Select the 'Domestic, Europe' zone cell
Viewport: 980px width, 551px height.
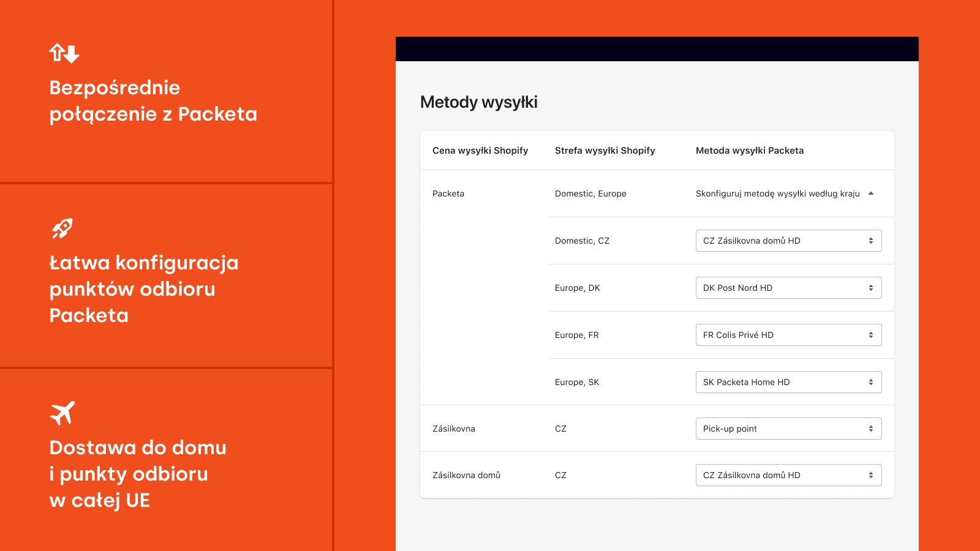click(x=590, y=193)
